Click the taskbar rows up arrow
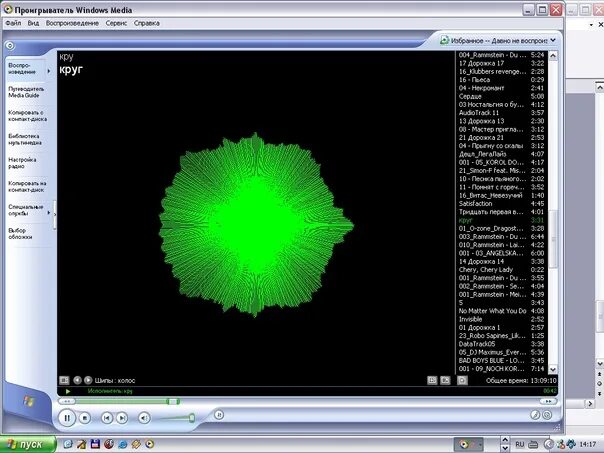This screenshot has height=453, width=604. point(505,440)
